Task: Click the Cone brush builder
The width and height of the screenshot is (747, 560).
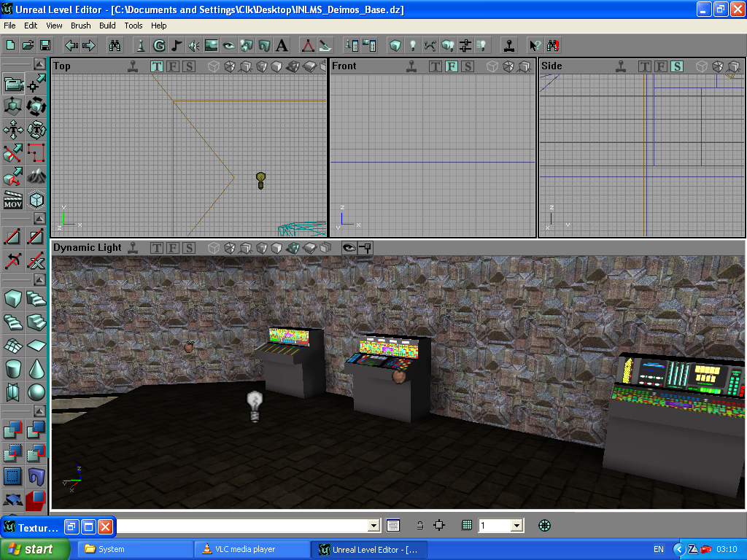Action: tap(36, 369)
